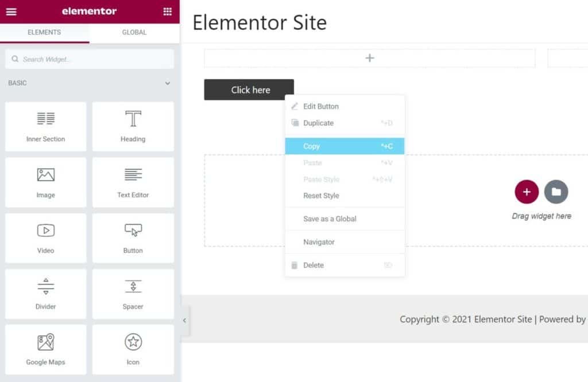Choose the Google Maps widget

(x=46, y=350)
